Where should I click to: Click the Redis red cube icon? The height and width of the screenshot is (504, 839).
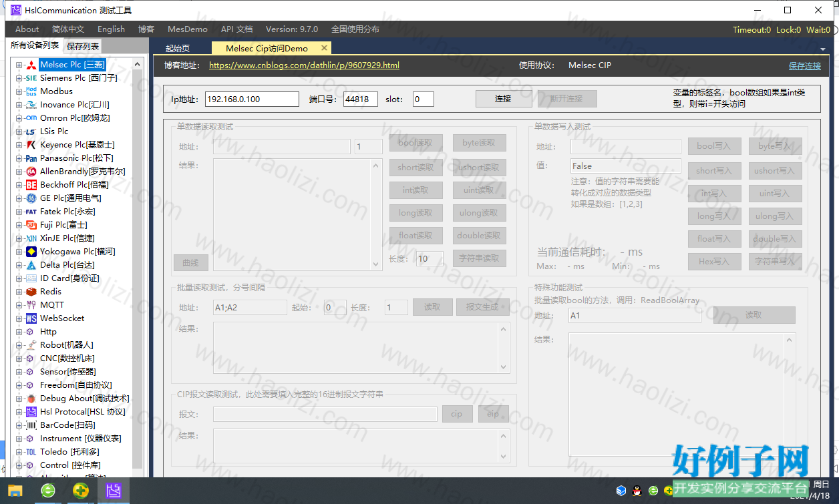31,292
